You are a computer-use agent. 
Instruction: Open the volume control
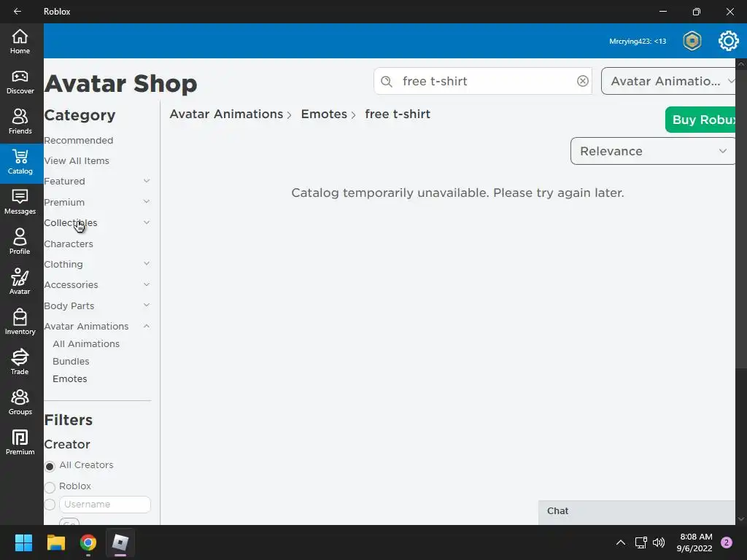click(x=659, y=542)
